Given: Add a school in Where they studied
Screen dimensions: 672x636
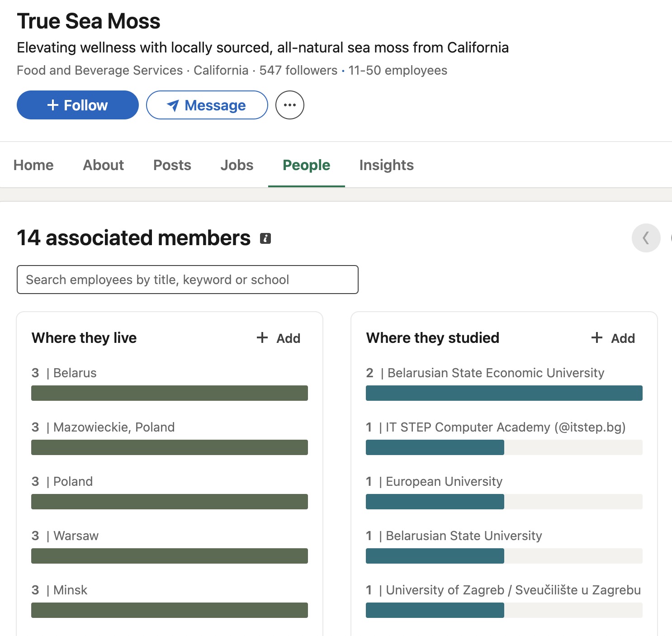Looking at the screenshot, I should [x=613, y=338].
